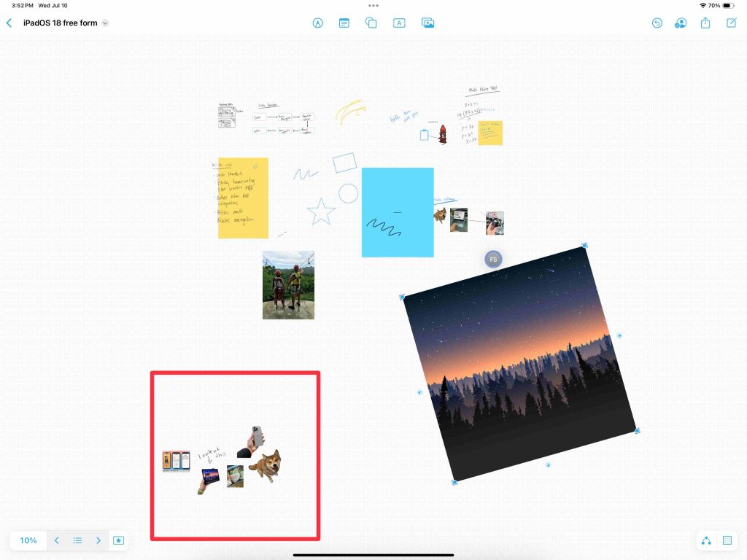Toggle connector lines mode
Screen dimensions: 747x560
pyautogui.click(x=705, y=540)
